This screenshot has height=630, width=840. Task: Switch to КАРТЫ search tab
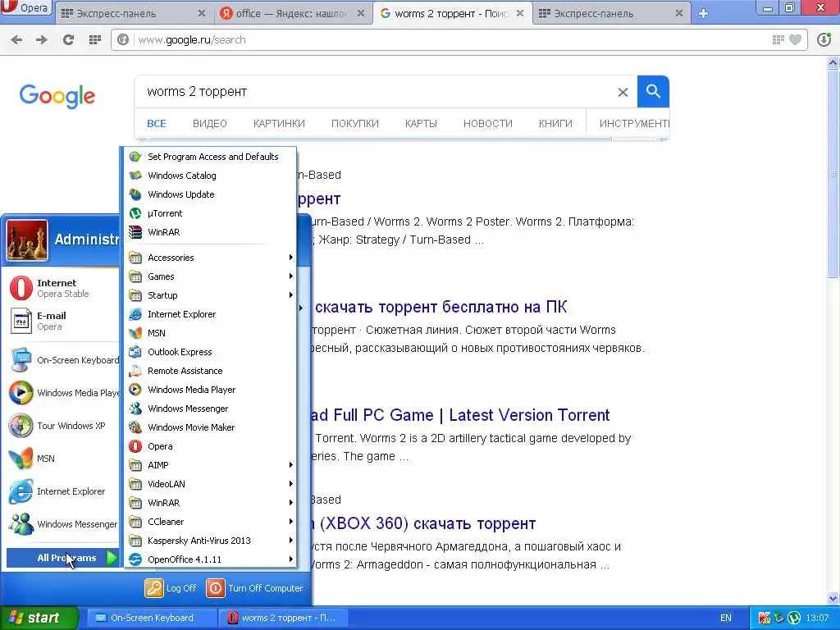point(421,124)
